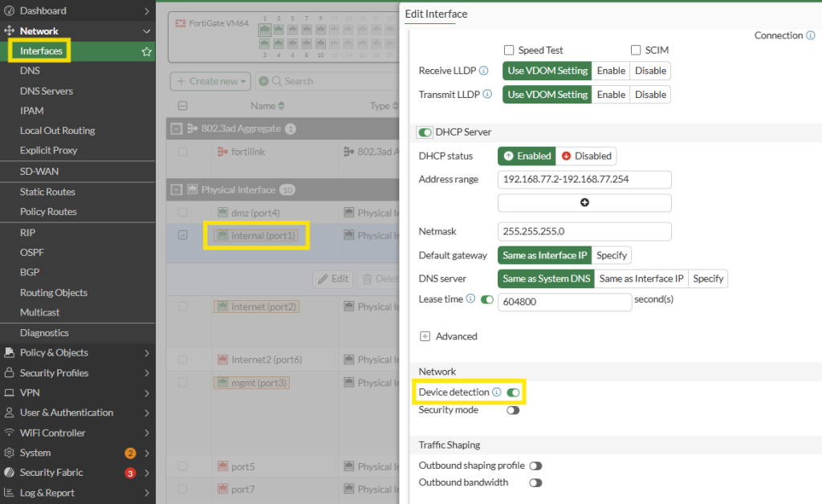Image resolution: width=822 pixels, height=504 pixels.
Task: Select Specify for Default gateway
Action: [612, 255]
